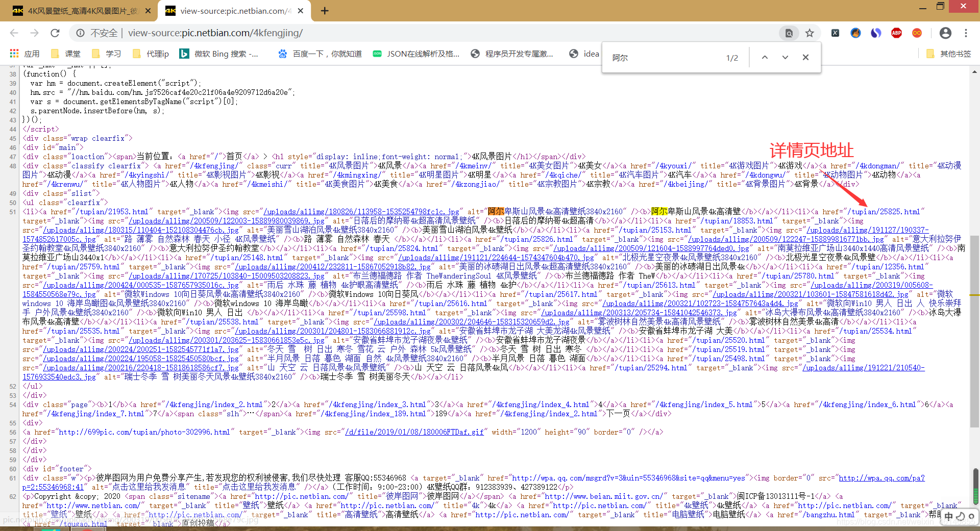Open the Similarweb extension icon
980x531 pixels.
tap(876, 33)
